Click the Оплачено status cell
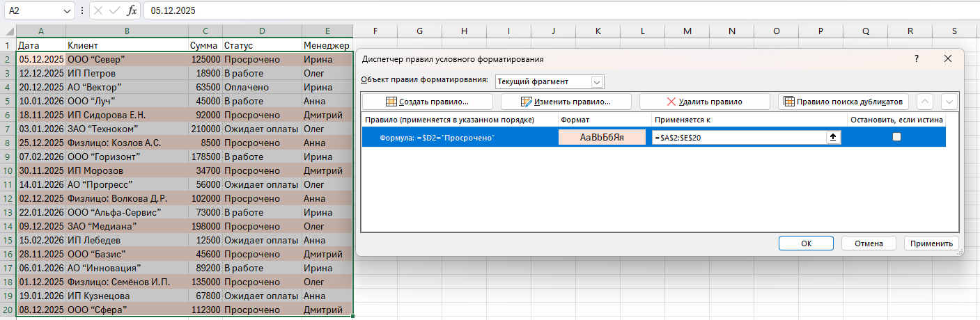This screenshot has height=320, width=980. [263, 87]
